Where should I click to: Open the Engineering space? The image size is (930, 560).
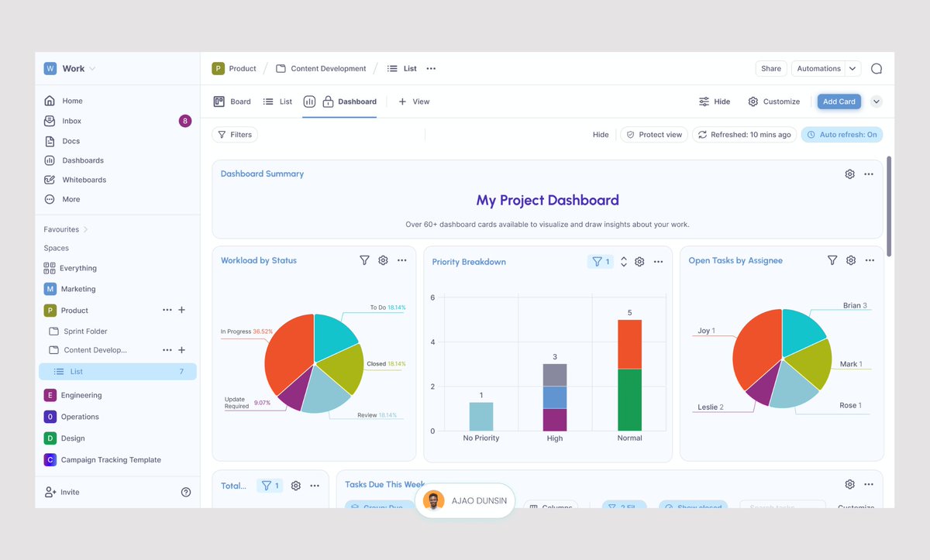coord(73,395)
